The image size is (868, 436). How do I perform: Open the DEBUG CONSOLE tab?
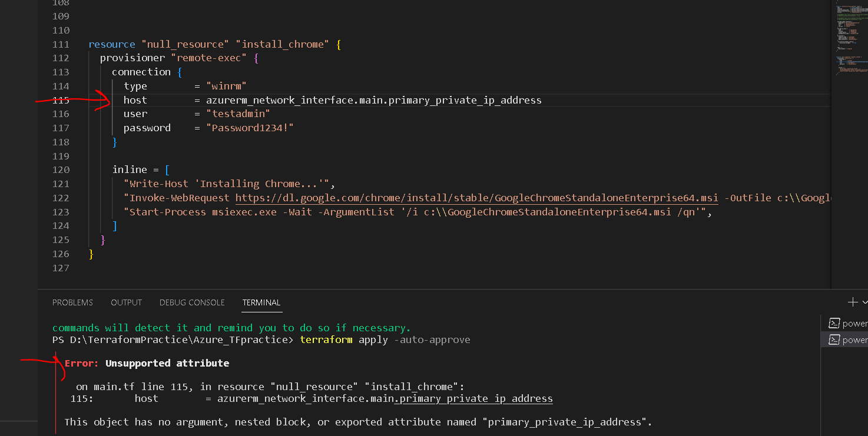[x=192, y=302]
